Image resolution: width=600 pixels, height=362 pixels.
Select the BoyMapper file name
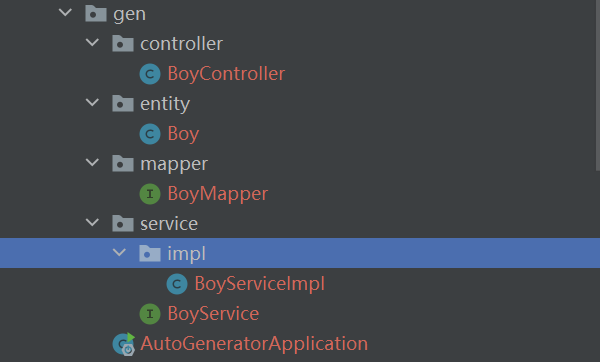click(218, 194)
